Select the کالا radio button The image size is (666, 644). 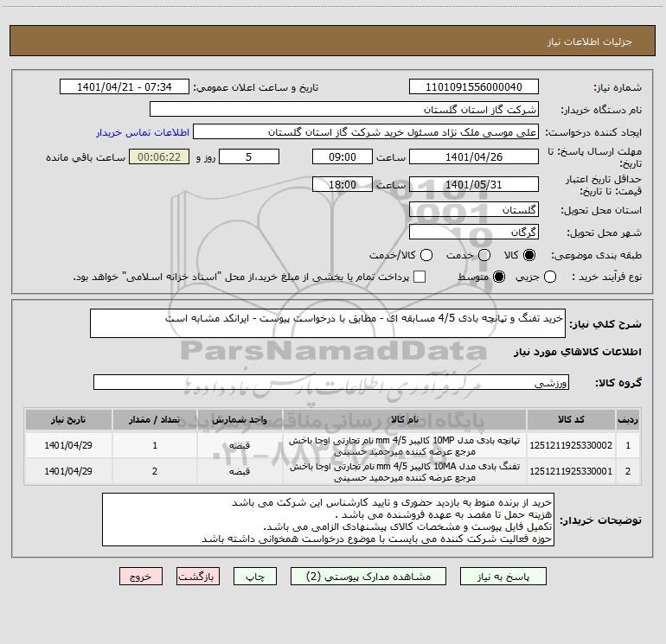[x=529, y=255]
